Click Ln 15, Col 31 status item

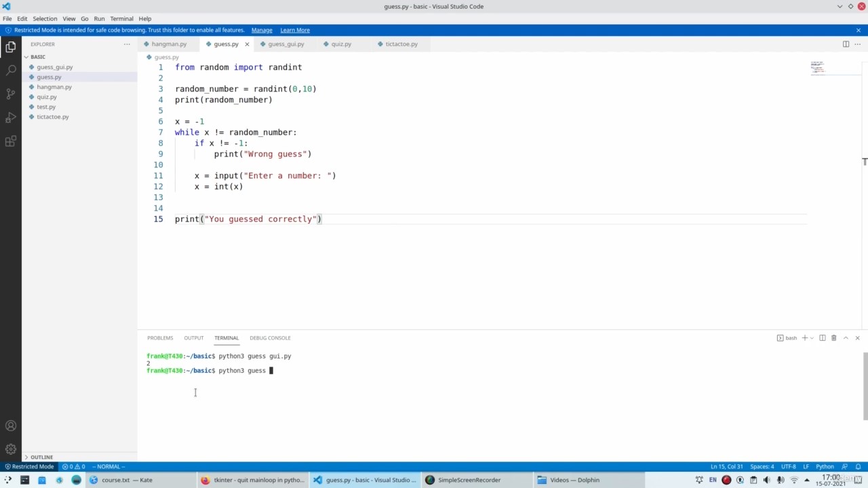(x=727, y=466)
